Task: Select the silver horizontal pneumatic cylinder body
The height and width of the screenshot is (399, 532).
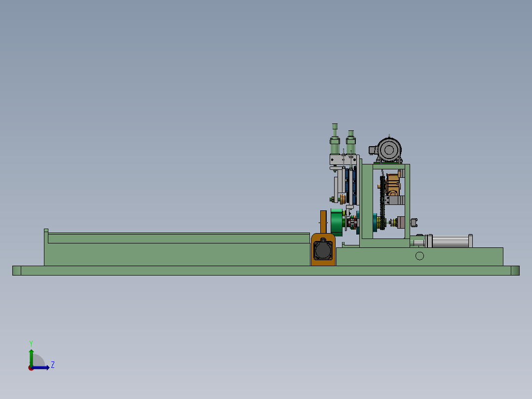Action: coord(450,241)
